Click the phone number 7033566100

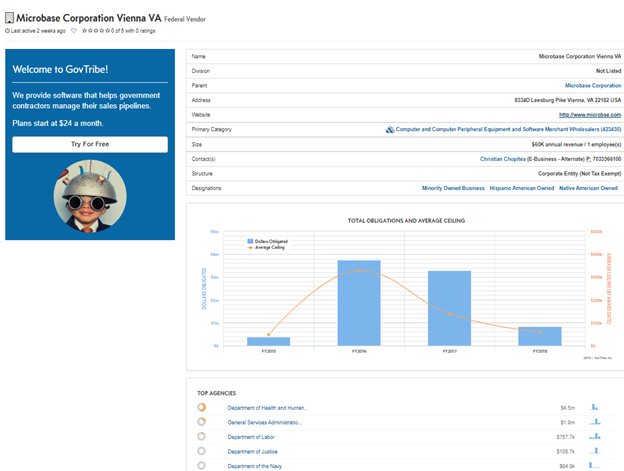pyautogui.click(x=607, y=159)
